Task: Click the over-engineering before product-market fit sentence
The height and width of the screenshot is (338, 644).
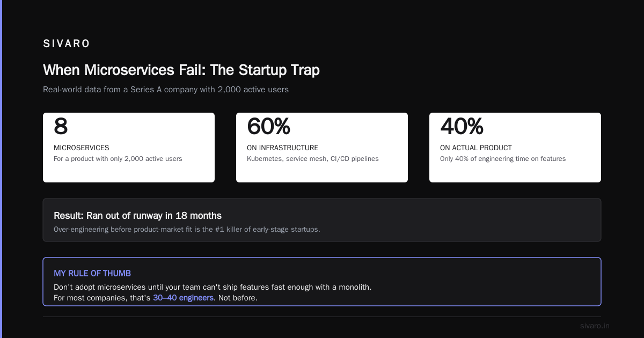Action: tap(187, 229)
